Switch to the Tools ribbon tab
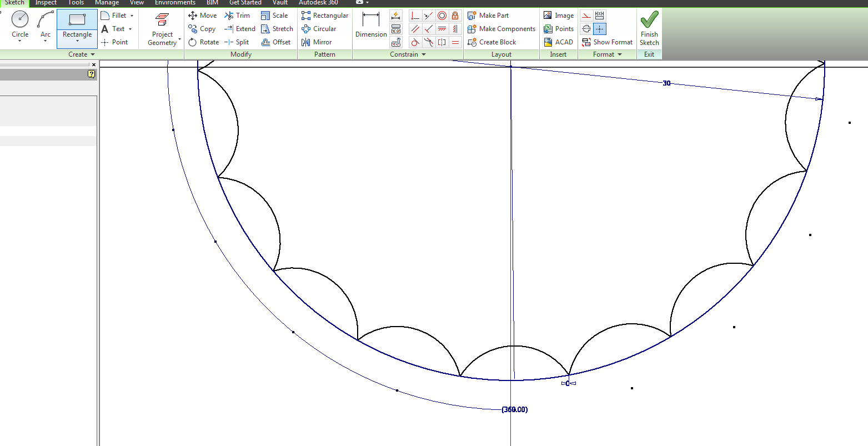868x446 pixels. pyautogui.click(x=76, y=3)
